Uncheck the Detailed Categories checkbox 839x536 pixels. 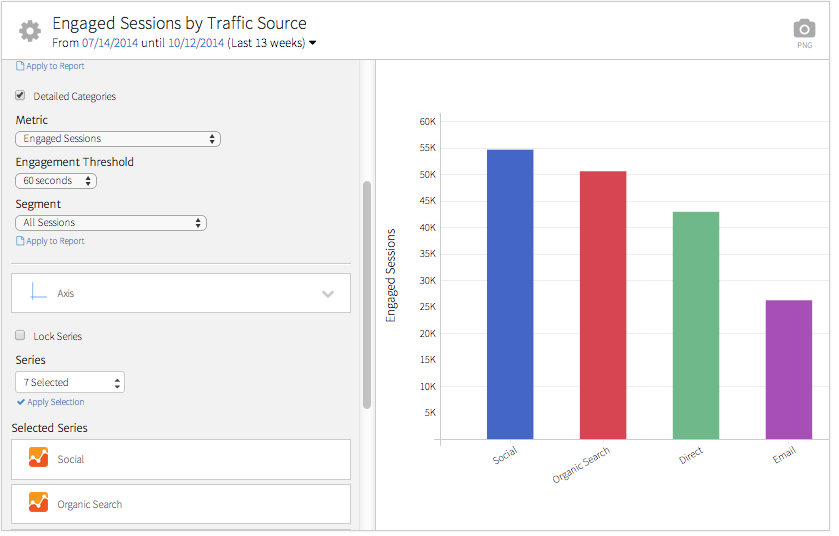[21, 96]
